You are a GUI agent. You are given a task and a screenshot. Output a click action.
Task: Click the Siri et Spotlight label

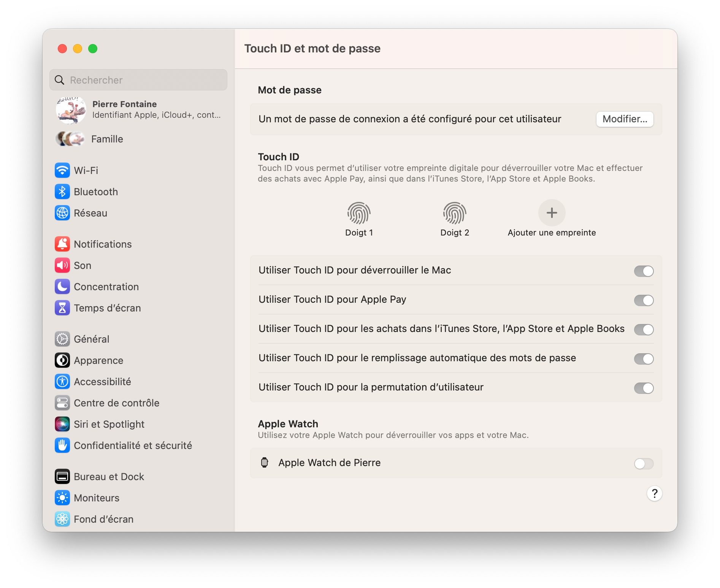tap(109, 424)
